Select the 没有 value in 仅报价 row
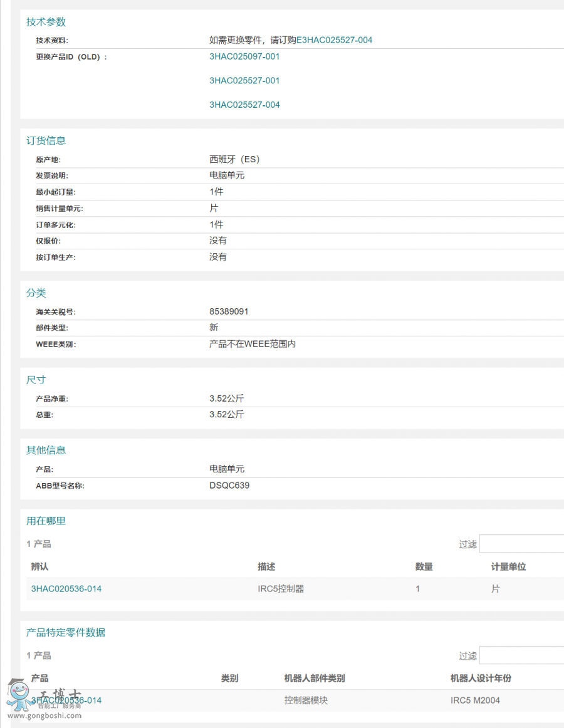The width and height of the screenshot is (564, 728). (218, 241)
